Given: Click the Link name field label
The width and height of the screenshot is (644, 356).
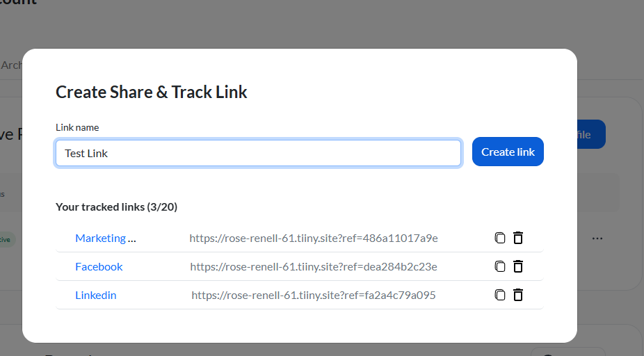Looking at the screenshot, I should (x=77, y=127).
